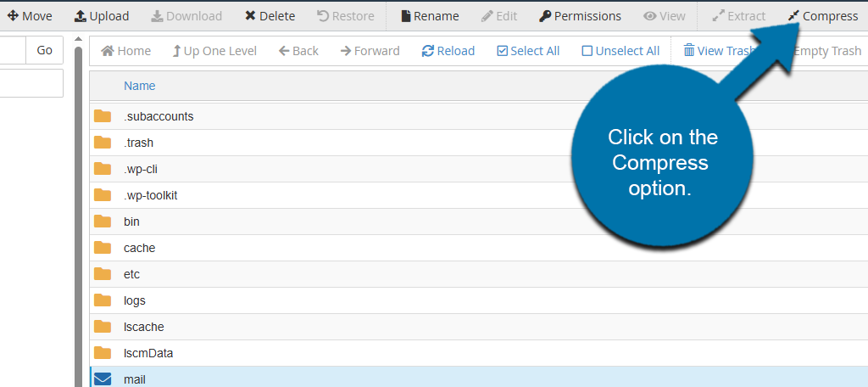Click Unselect All checkbox button

(x=620, y=51)
